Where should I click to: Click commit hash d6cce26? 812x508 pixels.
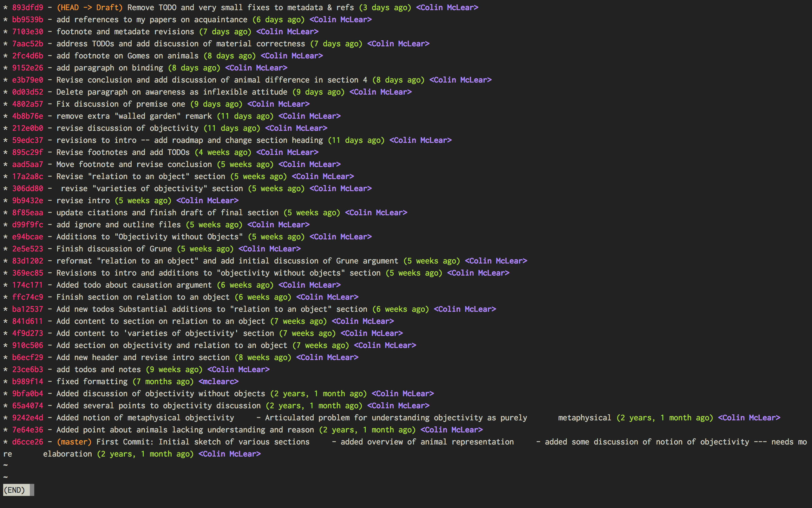[28, 443]
